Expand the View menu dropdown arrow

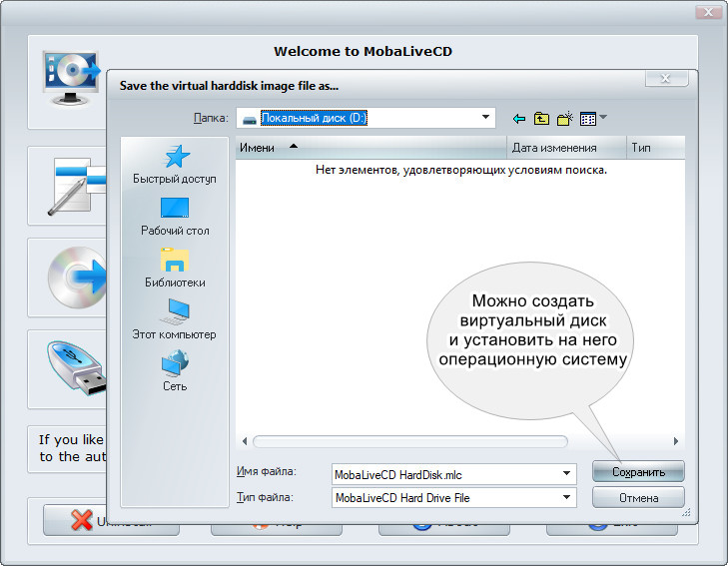coord(603,118)
